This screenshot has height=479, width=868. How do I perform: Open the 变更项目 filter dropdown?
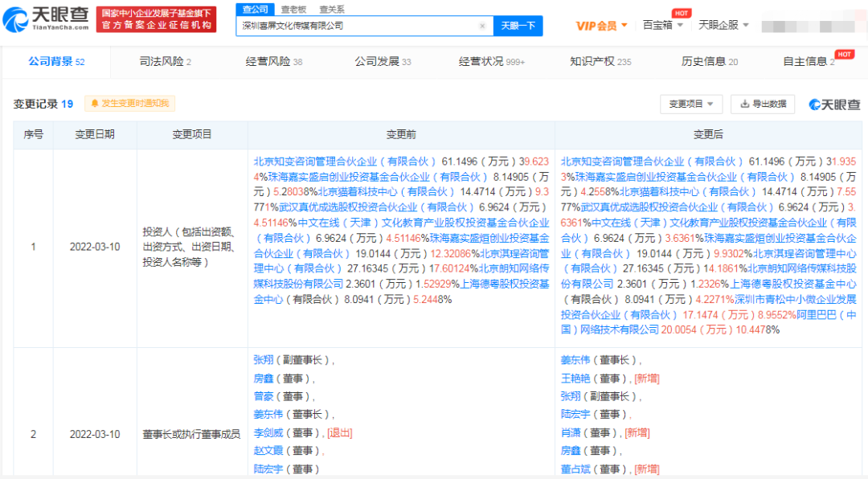[x=692, y=104]
